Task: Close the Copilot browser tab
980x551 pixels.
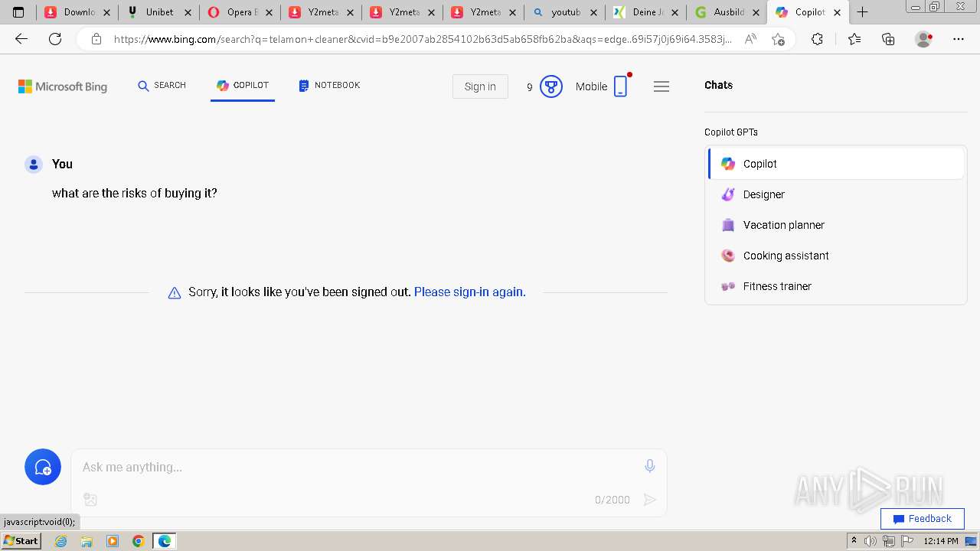Action: click(837, 12)
